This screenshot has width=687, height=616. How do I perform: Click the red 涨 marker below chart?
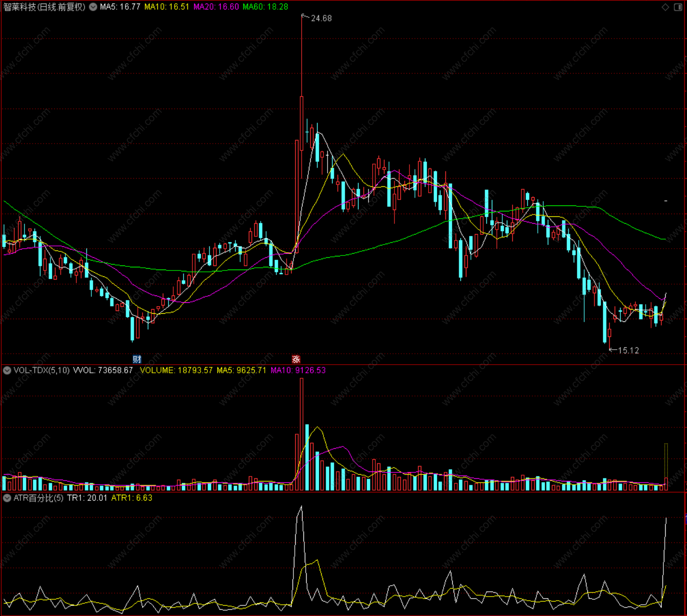pyautogui.click(x=296, y=359)
